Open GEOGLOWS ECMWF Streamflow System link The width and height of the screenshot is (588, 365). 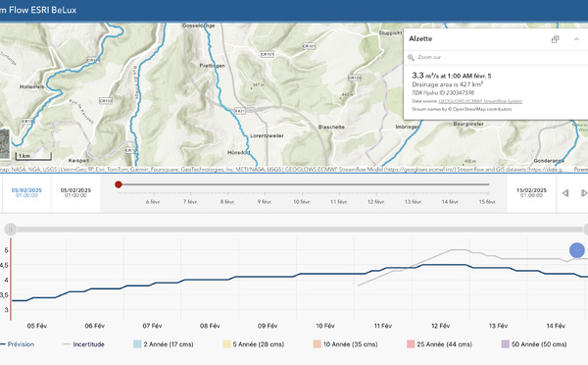pos(480,101)
